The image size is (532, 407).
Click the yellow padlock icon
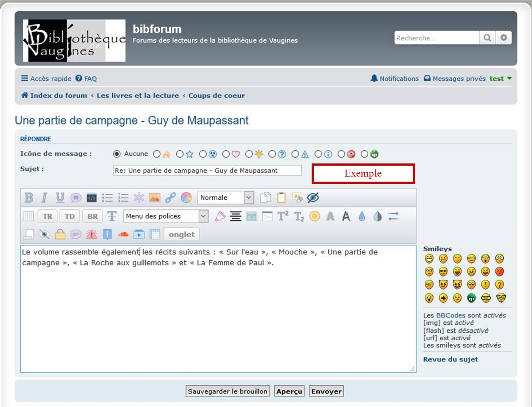pyautogui.click(x=60, y=234)
